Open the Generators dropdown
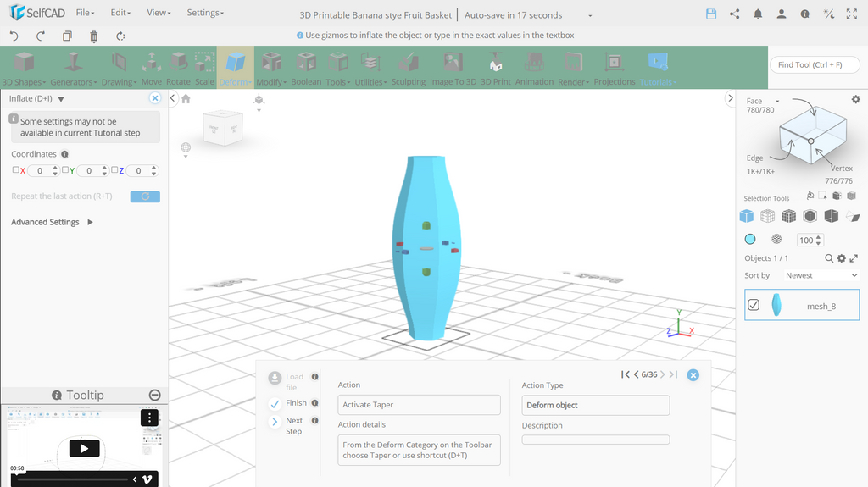This screenshot has height=487, width=868. 73,69
